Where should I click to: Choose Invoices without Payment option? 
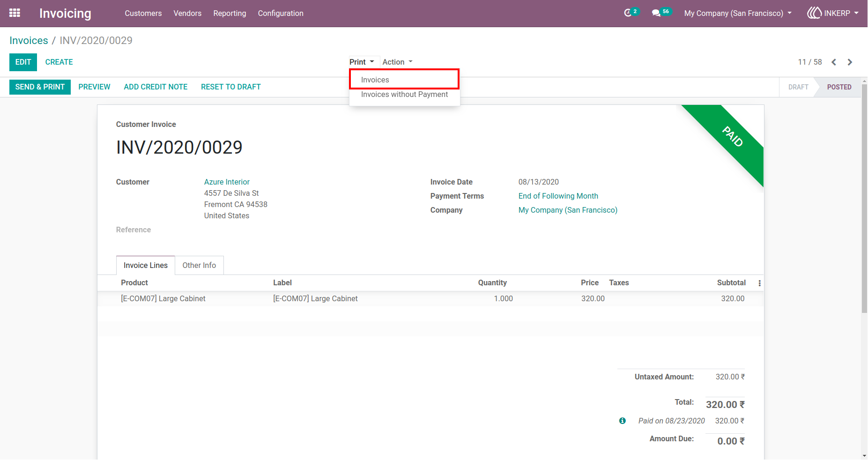(x=404, y=94)
